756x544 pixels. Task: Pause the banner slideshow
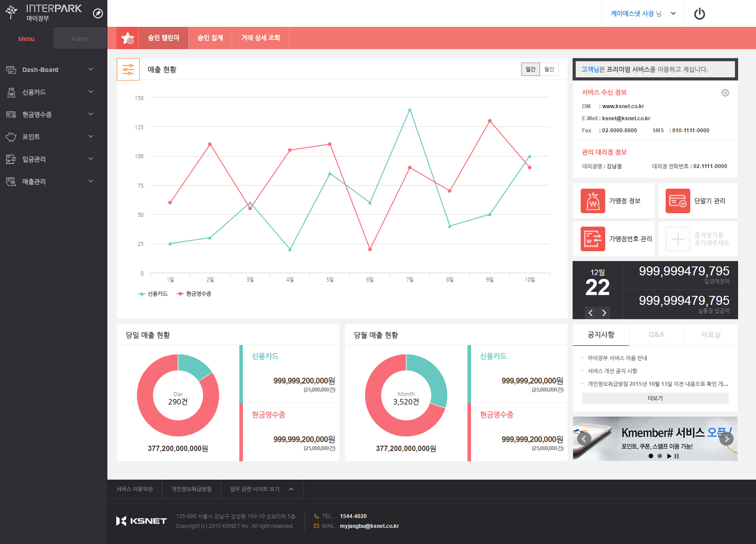pos(677,456)
